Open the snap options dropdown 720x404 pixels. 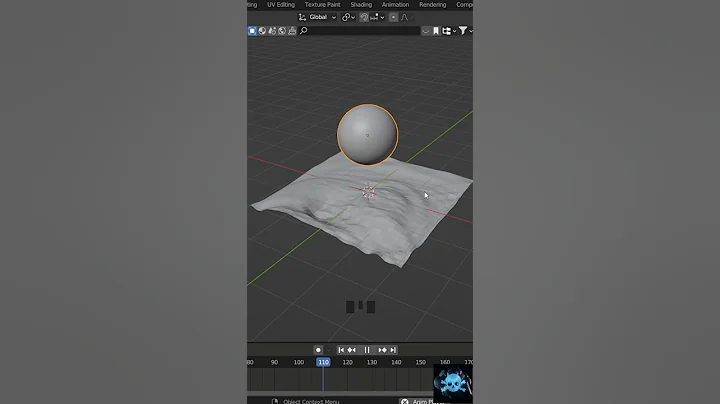pyautogui.click(x=377, y=17)
